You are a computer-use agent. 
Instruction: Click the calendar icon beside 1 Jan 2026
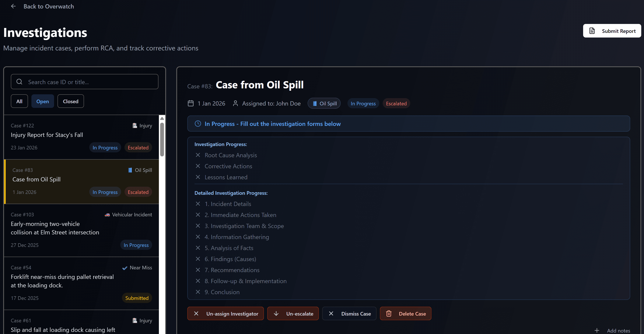point(190,103)
